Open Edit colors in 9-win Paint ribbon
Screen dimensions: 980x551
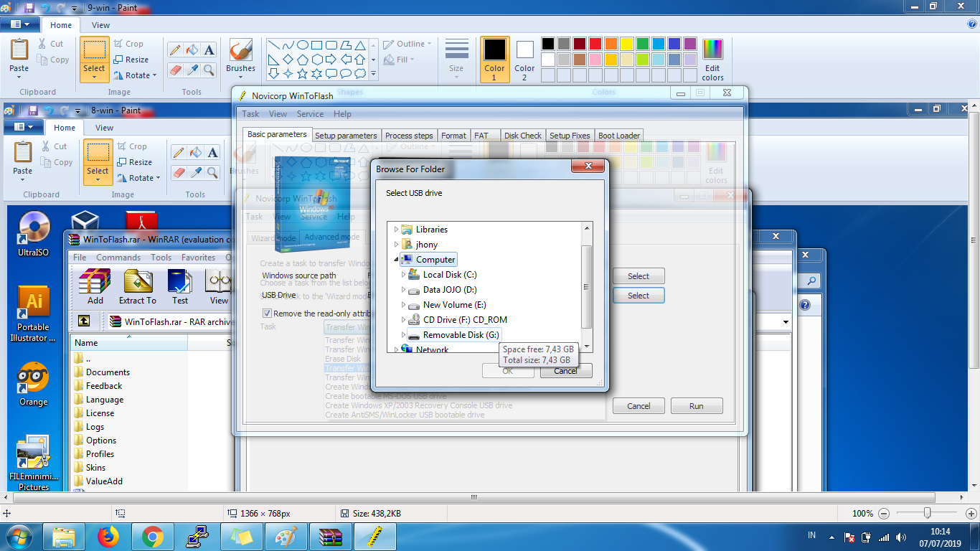(x=712, y=60)
